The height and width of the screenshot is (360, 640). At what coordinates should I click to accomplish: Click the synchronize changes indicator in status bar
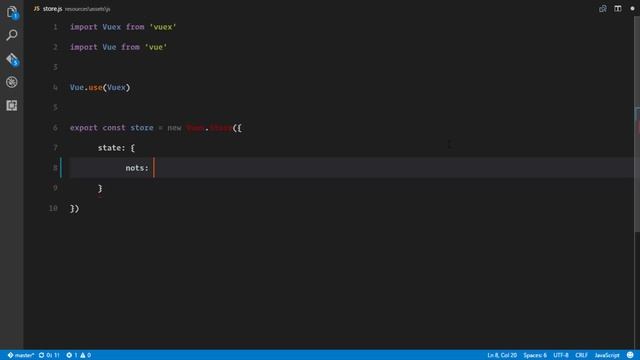coord(49,355)
